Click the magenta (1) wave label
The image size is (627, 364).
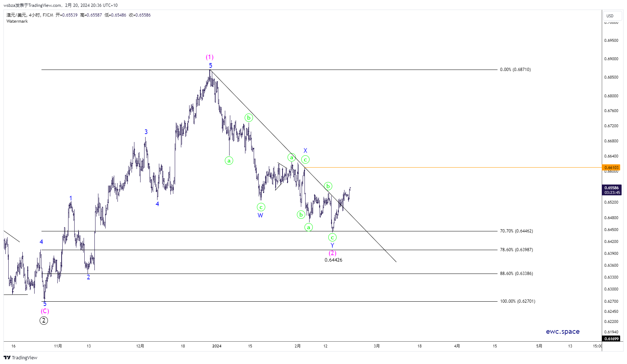pyautogui.click(x=210, y=57)
